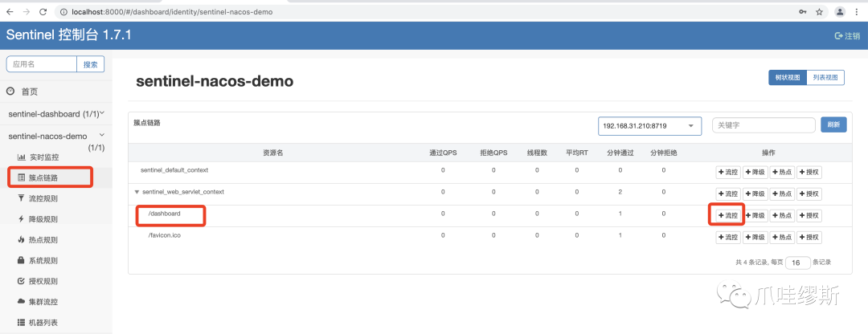Add 热点 rule for sentinel_web_servlet_context

click(782, 194)
